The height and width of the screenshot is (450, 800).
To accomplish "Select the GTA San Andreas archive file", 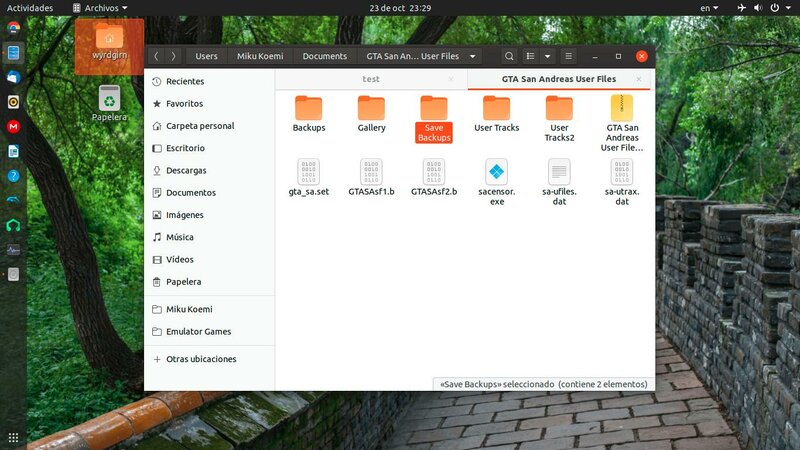I will [x=621, y=108].
